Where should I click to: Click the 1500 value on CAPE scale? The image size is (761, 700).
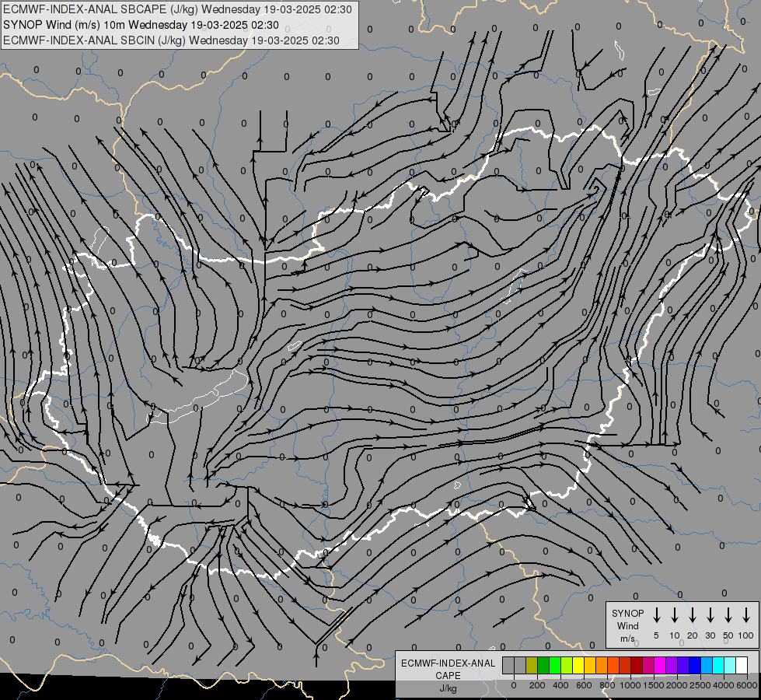coord(654,685)
